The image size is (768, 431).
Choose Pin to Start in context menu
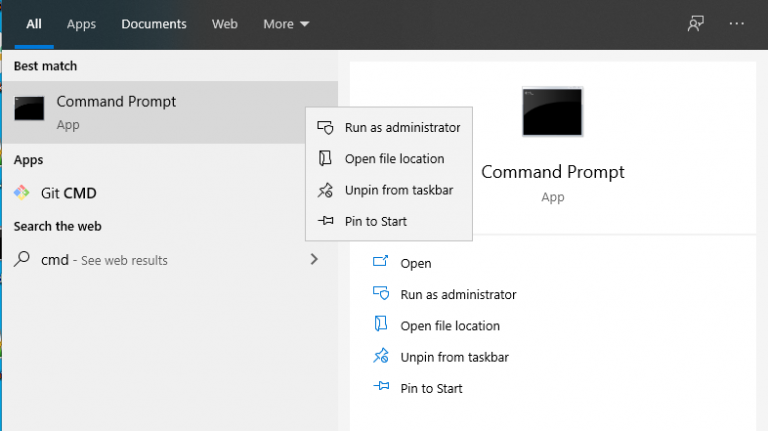click(375, 221)
